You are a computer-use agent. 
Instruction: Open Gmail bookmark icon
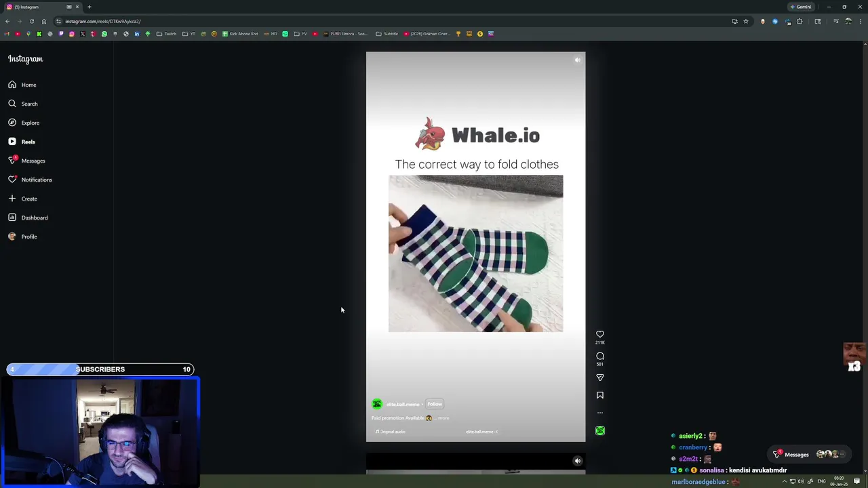[6, 33]
